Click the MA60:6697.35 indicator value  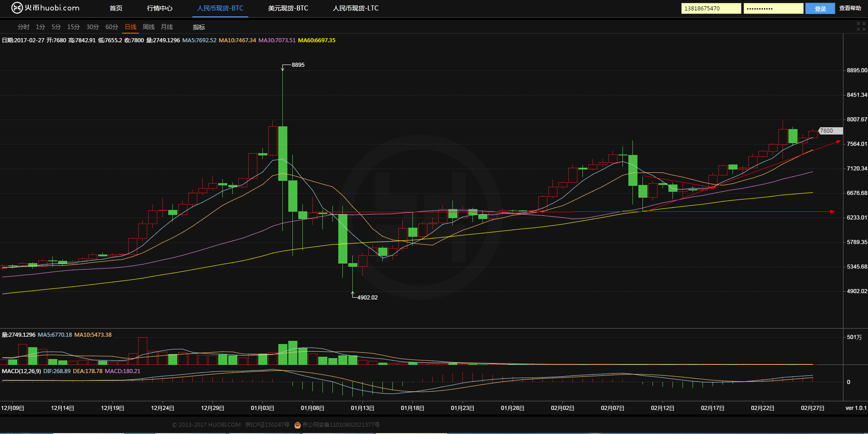[x=317, y=40]
